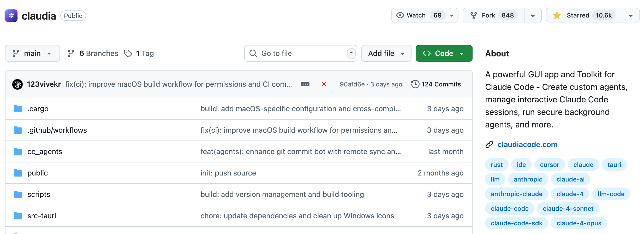Click the scripts folder icon
This screenshot has height=234, width=644.
pyautogui.click(x=18, y=194)
